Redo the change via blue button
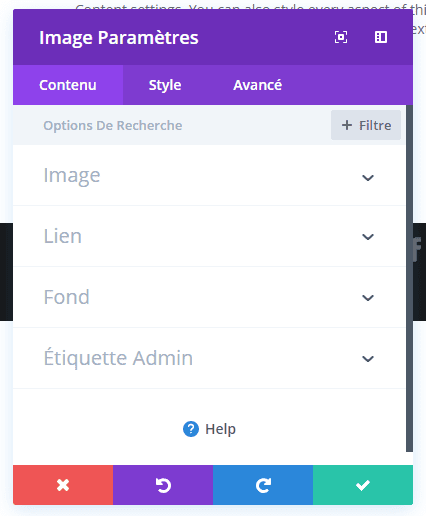Image resolution: width=426 pixels, height=516 pixels. [x=263, y=485]
